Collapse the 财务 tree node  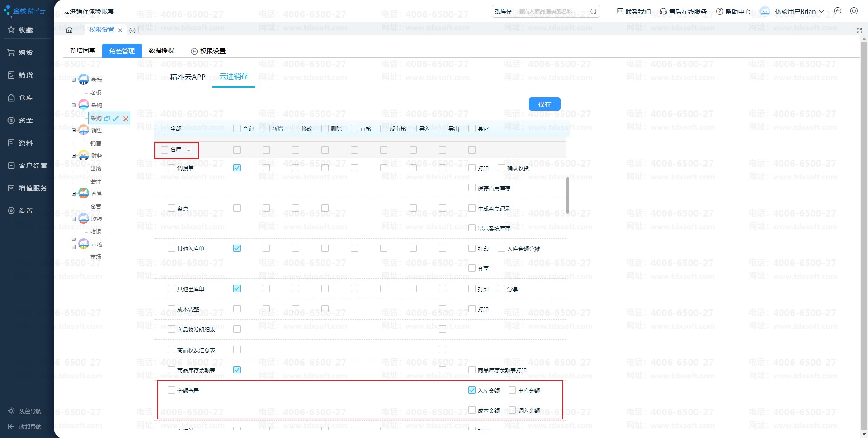(x=74, y=155)
